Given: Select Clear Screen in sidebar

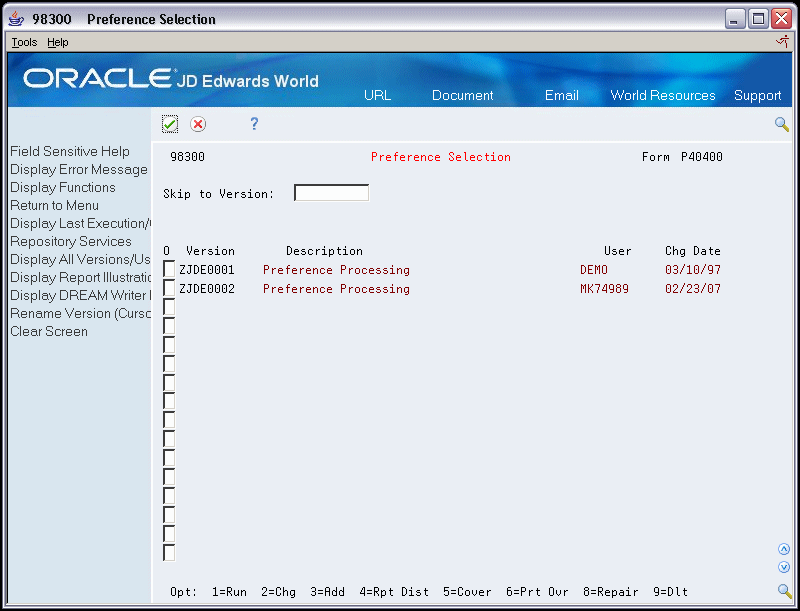Looking at the screenshot, I should [x=49, y=332].
